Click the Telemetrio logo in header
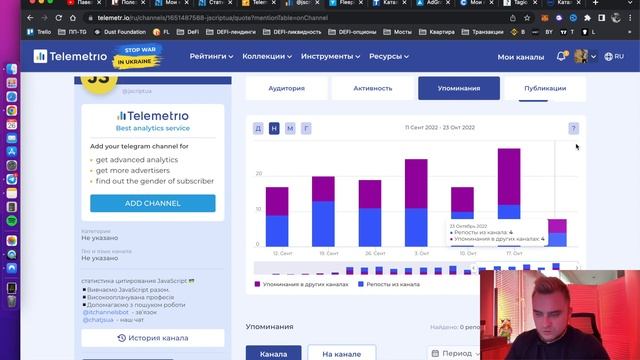The height and width of the screenshot is (360, 640). [x=70, y=56]
